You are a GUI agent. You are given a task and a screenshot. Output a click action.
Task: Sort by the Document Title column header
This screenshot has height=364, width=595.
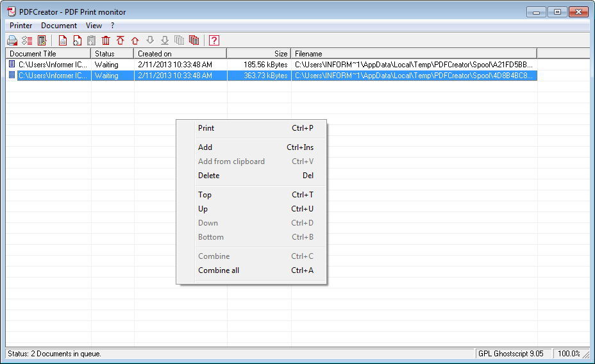click(x=48, y=53)
